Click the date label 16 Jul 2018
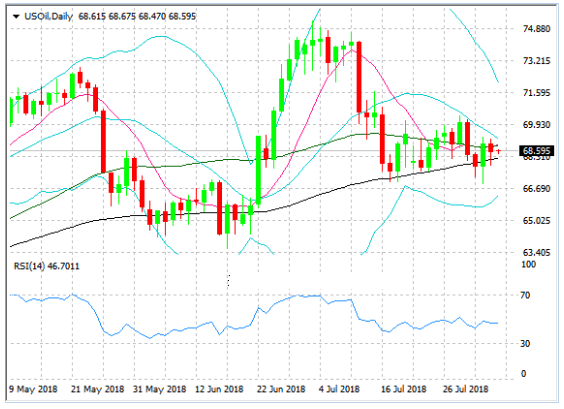The width and height of the screenshot is (564, 409). coord(403,389)
